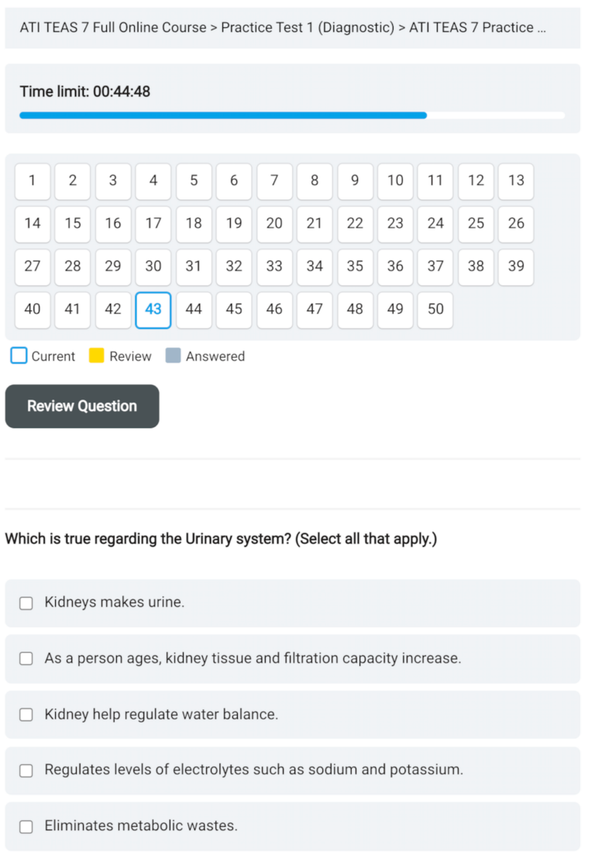The image size is (595, 868).
Task: Mark "Eliminates metabolic wastes" checkbox
Action: coord(26,826)
